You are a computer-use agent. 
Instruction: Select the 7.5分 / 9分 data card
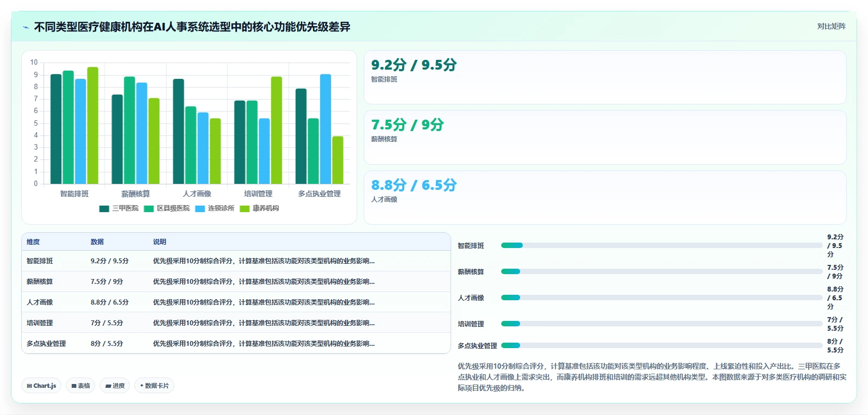(605, 137)
